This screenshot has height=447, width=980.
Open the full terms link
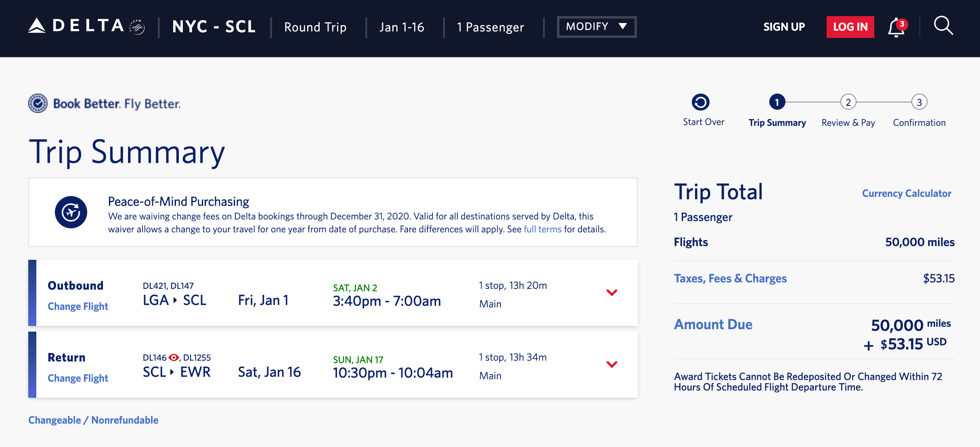(542, 229)
